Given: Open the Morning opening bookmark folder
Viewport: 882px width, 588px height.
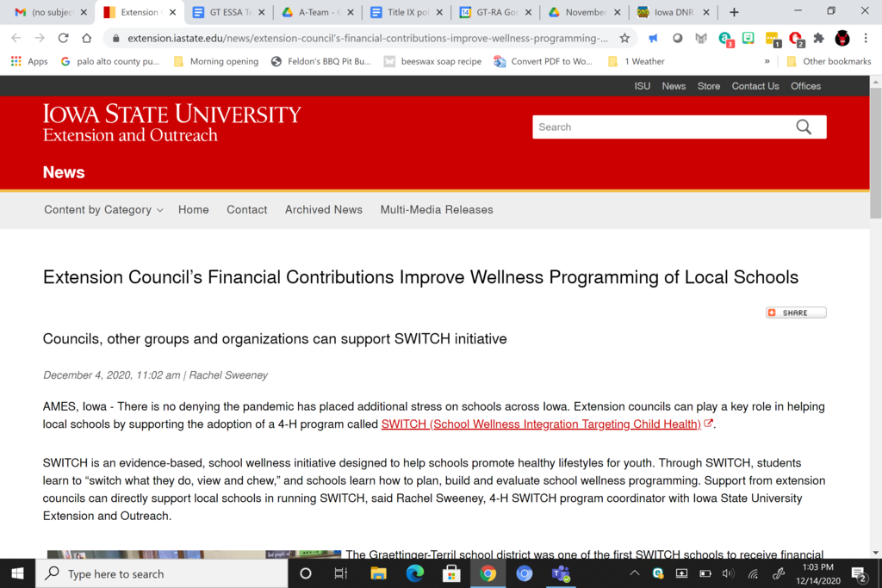Looking at the screenshot, I should (216, 61).
